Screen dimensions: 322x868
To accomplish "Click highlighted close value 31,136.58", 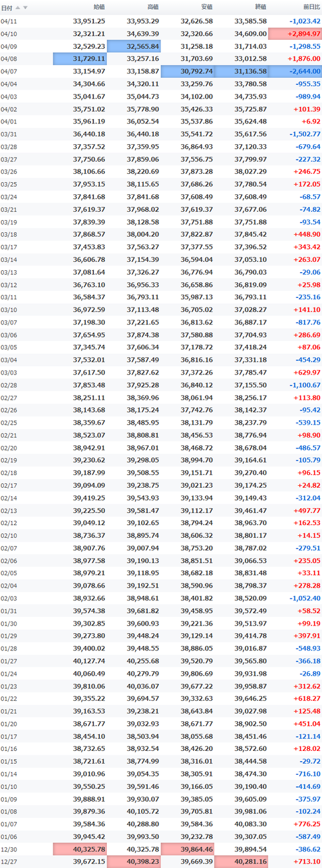I will click(241, 71).
